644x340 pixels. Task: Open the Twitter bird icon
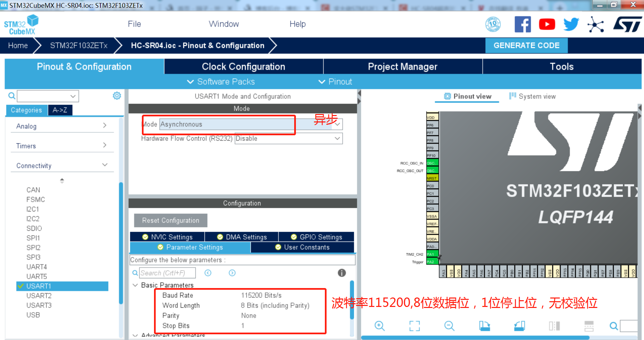coord(571,24)
